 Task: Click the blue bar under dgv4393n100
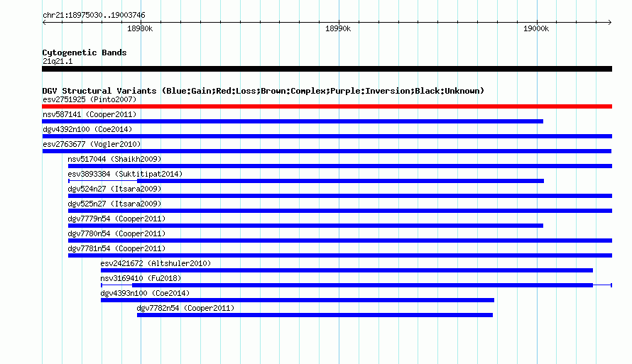tap(298, 300)
